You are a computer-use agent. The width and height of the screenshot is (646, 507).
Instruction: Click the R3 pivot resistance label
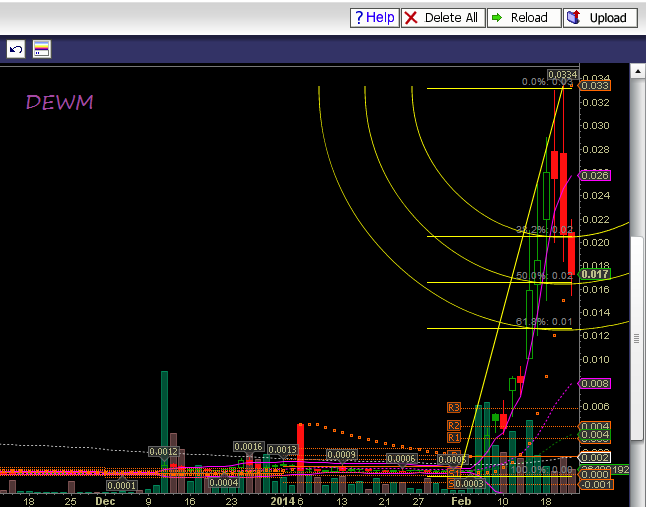coord(453,407)
